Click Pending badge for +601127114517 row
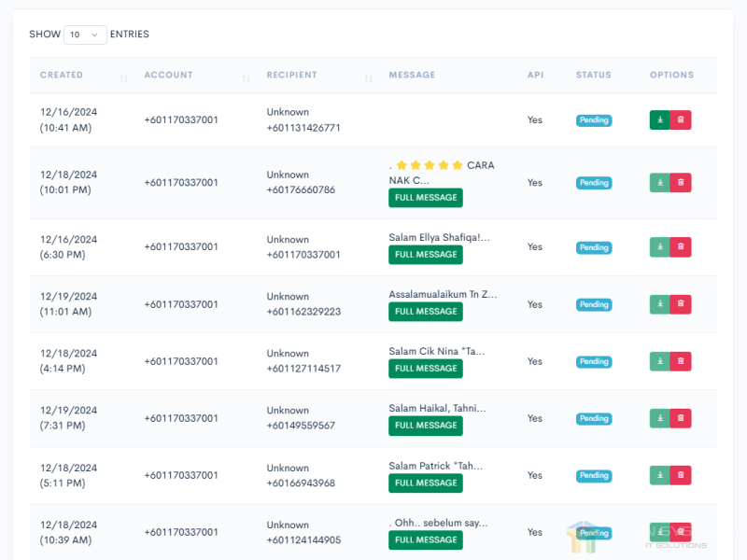Image resolution: width=747 pixels, height=560 pixels. tap(593, 361)
